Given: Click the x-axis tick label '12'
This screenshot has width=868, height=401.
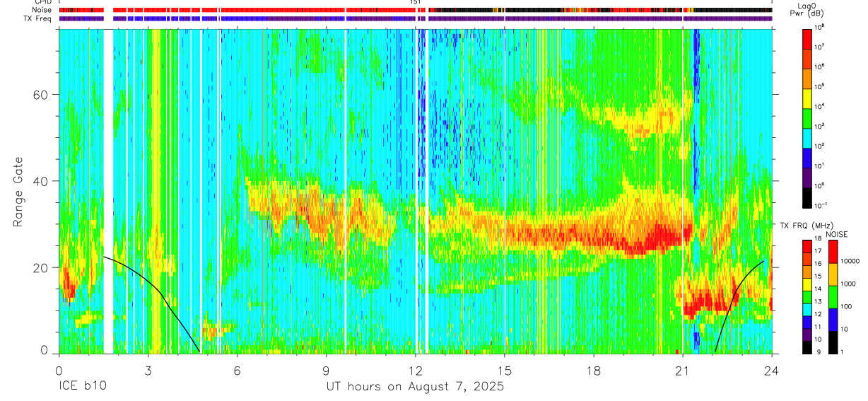Looking at the screenshot, I should click(415, 370).
